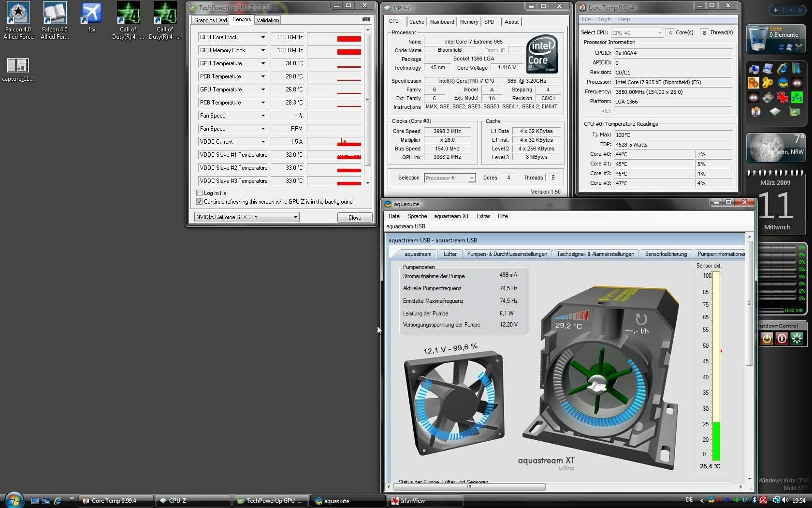
Task: Click the moon weather gadget for Iserlohn
Action: (x=775, y=147)
